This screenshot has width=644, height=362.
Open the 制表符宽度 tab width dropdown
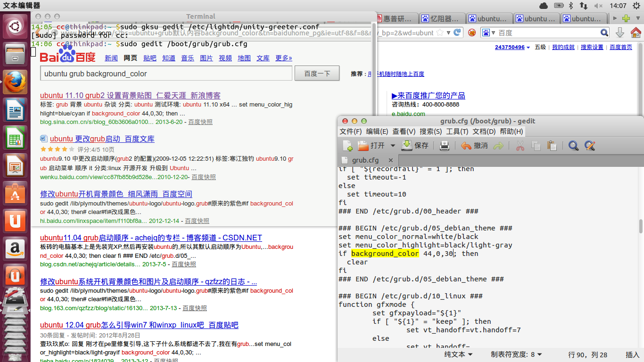[x=516, y=354]
